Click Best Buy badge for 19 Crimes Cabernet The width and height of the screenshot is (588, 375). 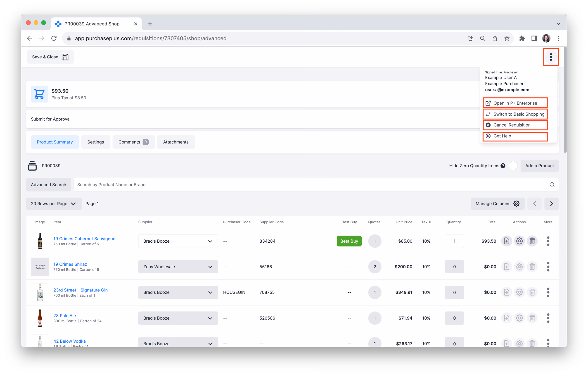point(349,241)
